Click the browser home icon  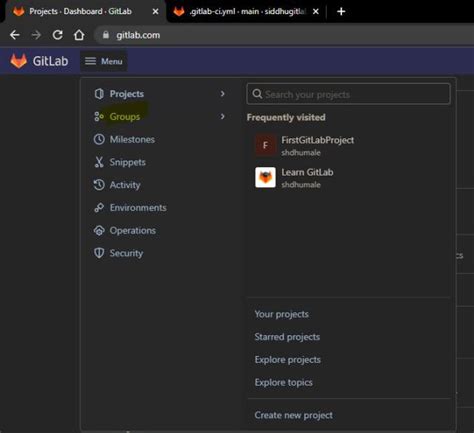(79, 35)
